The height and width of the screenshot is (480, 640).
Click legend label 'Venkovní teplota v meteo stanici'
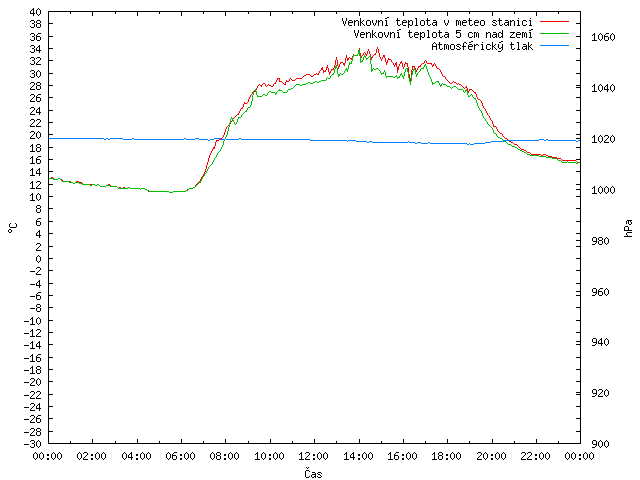point(437,22)
